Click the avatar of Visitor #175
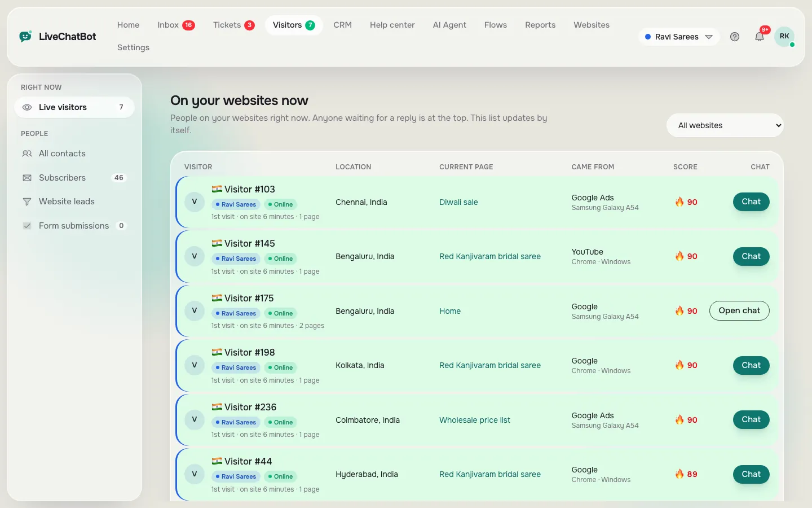The width and height of the screenshot is (812, 508). coord(195,311)
